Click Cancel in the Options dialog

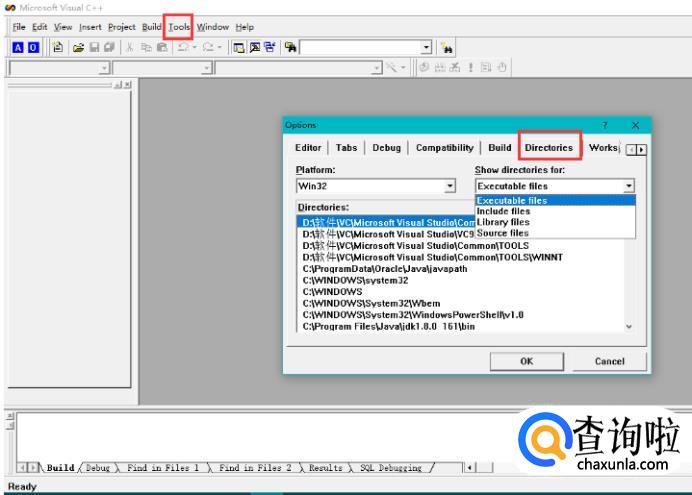tap(609, 361)
